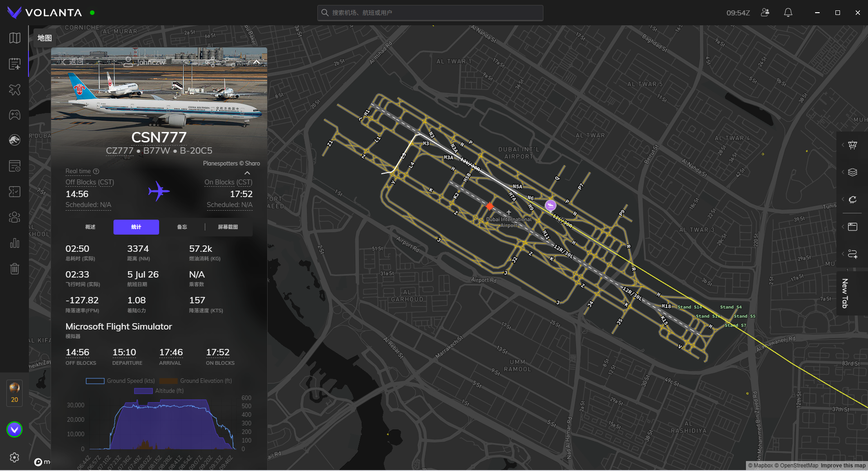Open the friends icon in top bar
The image size is (868, 471).
click(765, 13)
